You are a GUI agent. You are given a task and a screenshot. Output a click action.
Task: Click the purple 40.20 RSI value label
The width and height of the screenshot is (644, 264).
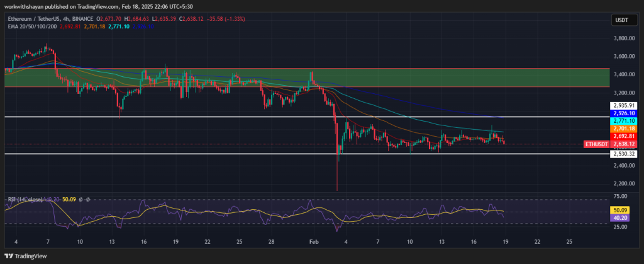pos(620,217)
